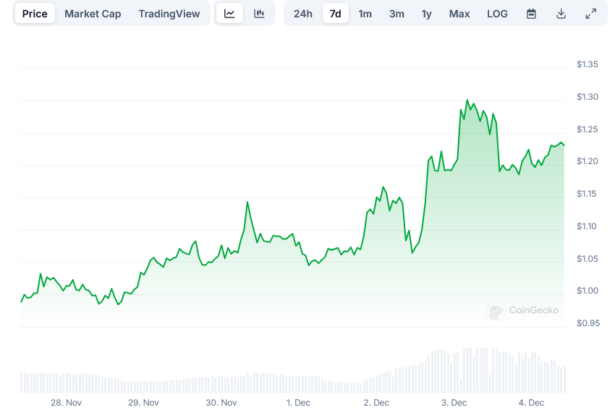This screenshot has width=615, height=410.
Task: Choose the 3m time range
Action: click(x=397, y=14)
